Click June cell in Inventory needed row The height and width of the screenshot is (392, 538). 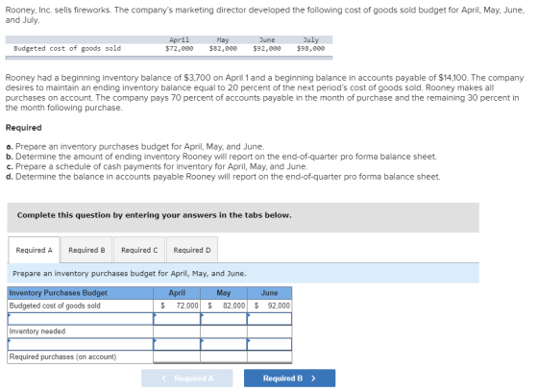coord(269,331)
